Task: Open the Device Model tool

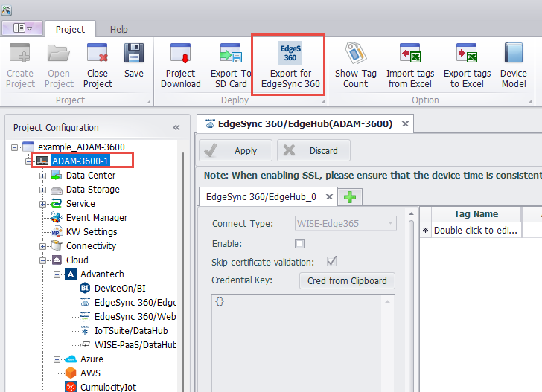Action: [513, 54]
